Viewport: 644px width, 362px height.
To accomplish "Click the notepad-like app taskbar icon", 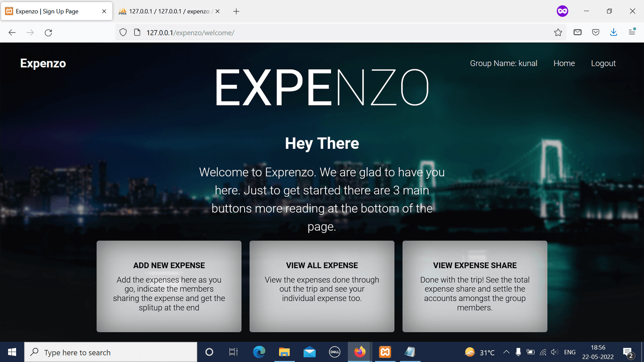I will point(410,352).
